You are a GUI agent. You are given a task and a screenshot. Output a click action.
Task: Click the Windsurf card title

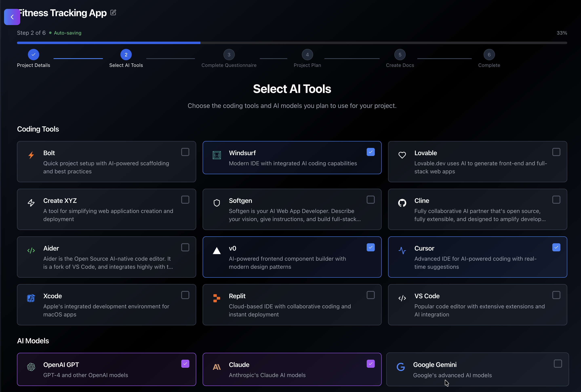(242, 153)
